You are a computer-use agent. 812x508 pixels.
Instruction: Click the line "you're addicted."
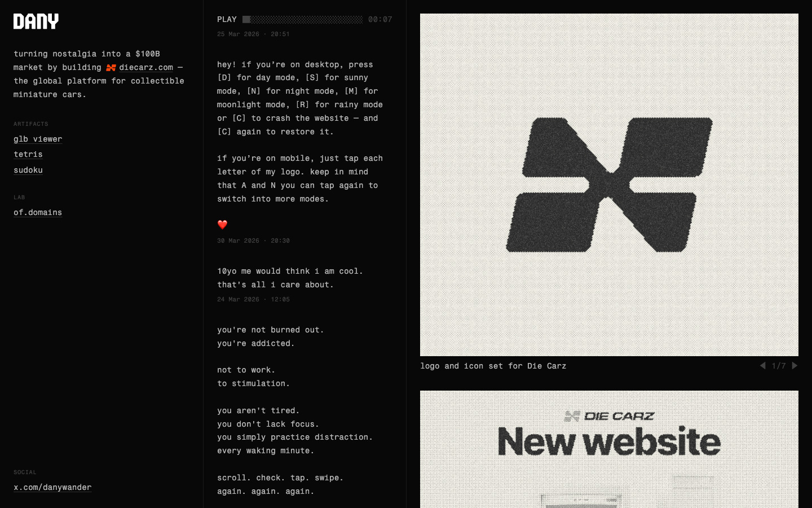tap(256, 343)
